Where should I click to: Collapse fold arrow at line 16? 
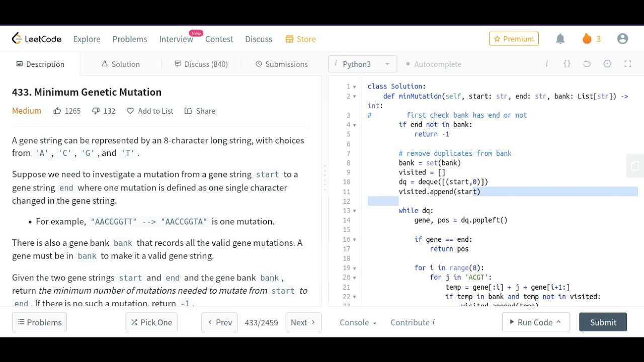[354, 239]
